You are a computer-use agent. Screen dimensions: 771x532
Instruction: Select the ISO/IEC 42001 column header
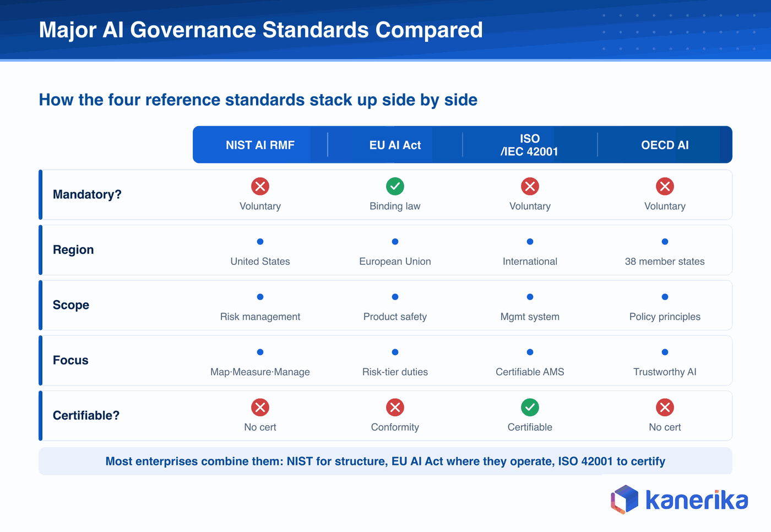pyautogui.click(x=530, y=145)
